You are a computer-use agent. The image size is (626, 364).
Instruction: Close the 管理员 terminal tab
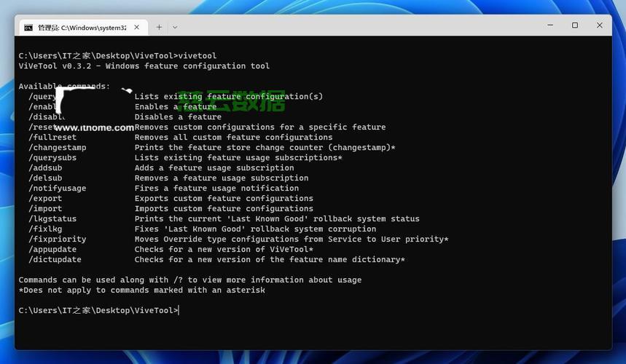tap(138, 28)
